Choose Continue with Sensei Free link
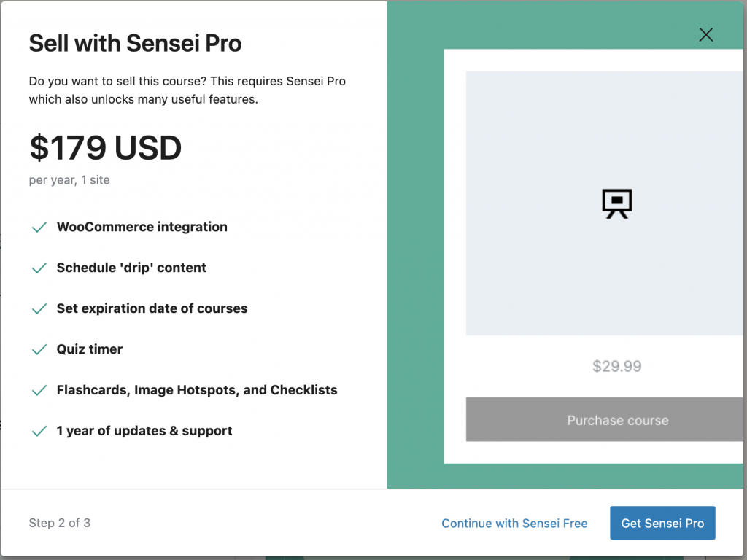Screen dimensions: 747x560 pos(514,524)
